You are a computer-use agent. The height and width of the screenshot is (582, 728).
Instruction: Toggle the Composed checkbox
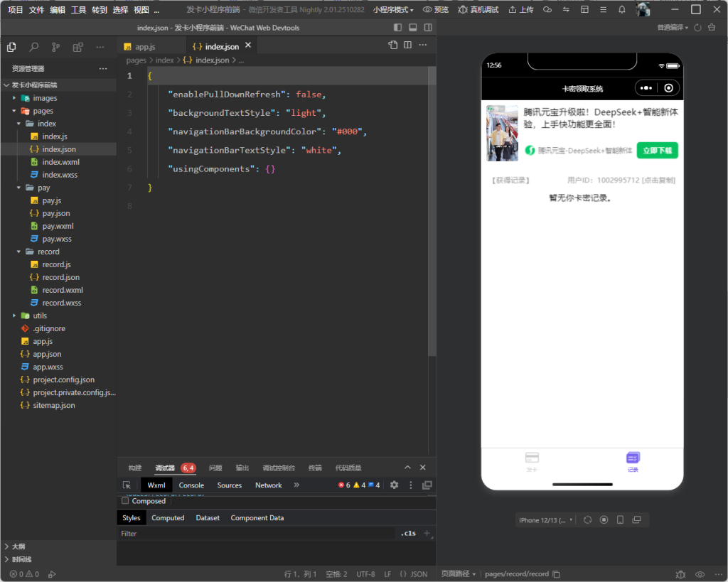click(126, 501)
